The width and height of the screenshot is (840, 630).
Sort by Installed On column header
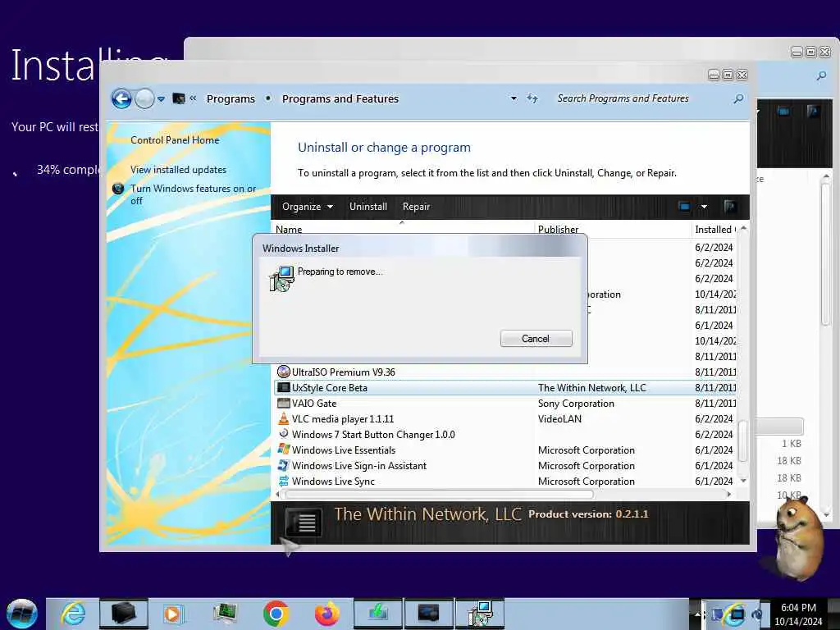coord(715,229)
